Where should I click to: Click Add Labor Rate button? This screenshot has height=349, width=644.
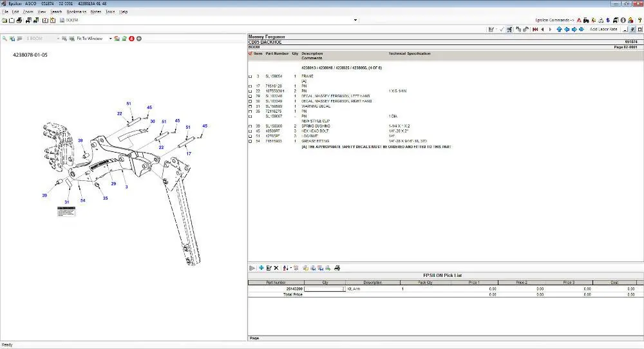point(603,30)
